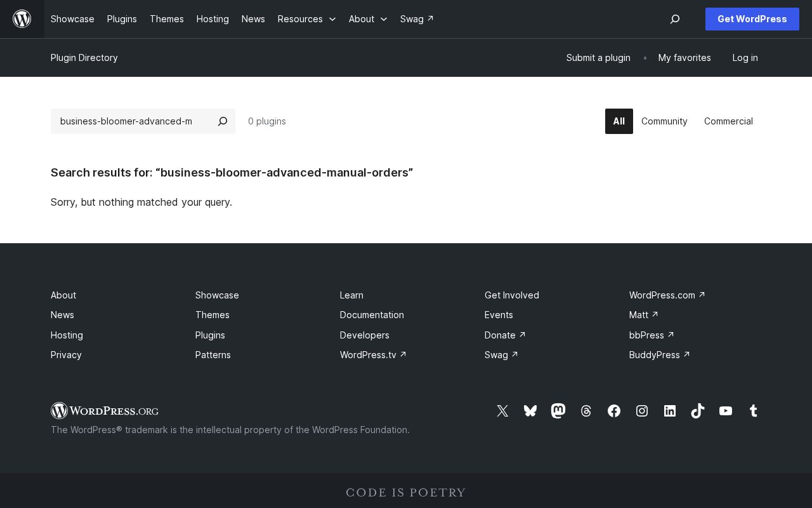Viewport: 812px width, 508px height.
Task: Open Learn link in footer
Action: pyautogui.click(x=351, y=295)
